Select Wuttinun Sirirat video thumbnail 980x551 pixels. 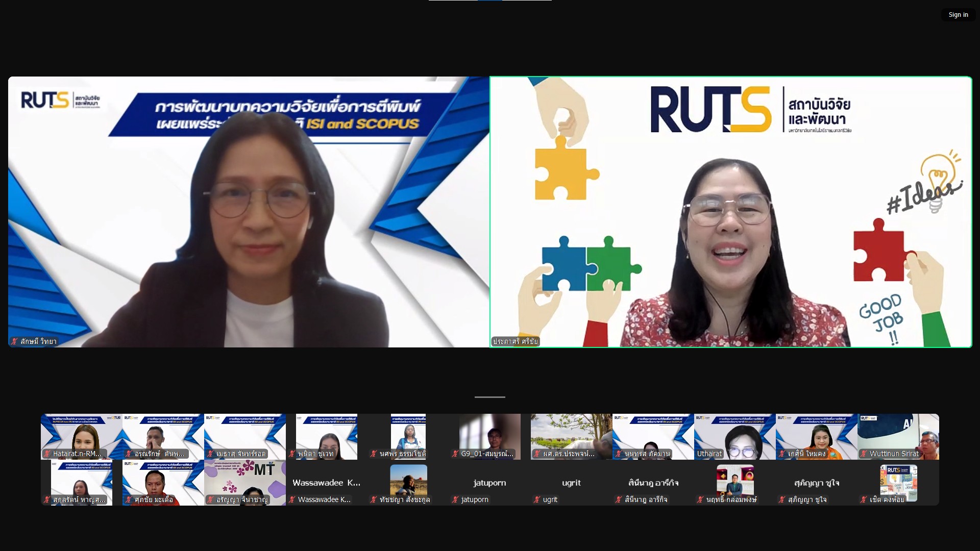(898, 437)
